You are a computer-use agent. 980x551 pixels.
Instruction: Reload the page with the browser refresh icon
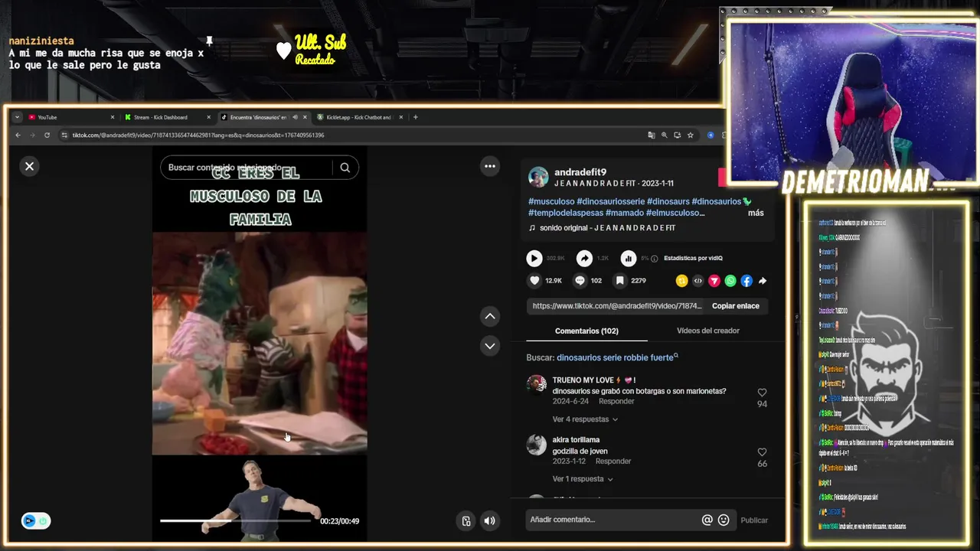(x=47, y=135)
